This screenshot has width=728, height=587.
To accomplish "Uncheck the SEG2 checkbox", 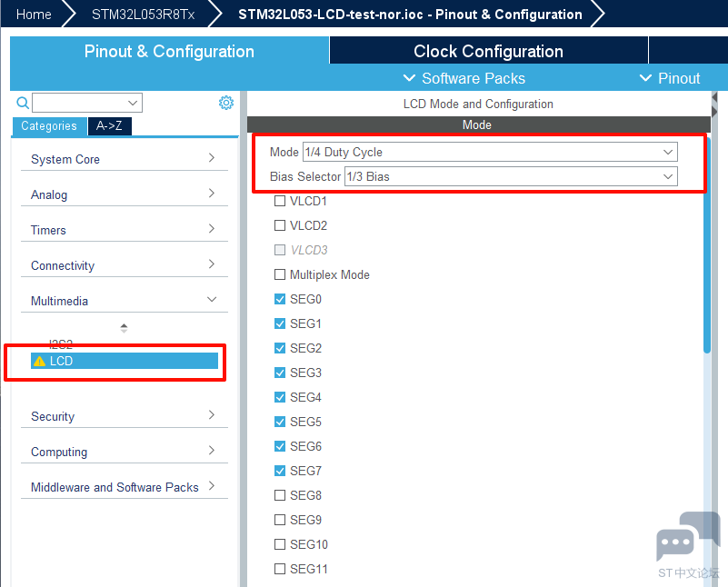I will (280, 348).
